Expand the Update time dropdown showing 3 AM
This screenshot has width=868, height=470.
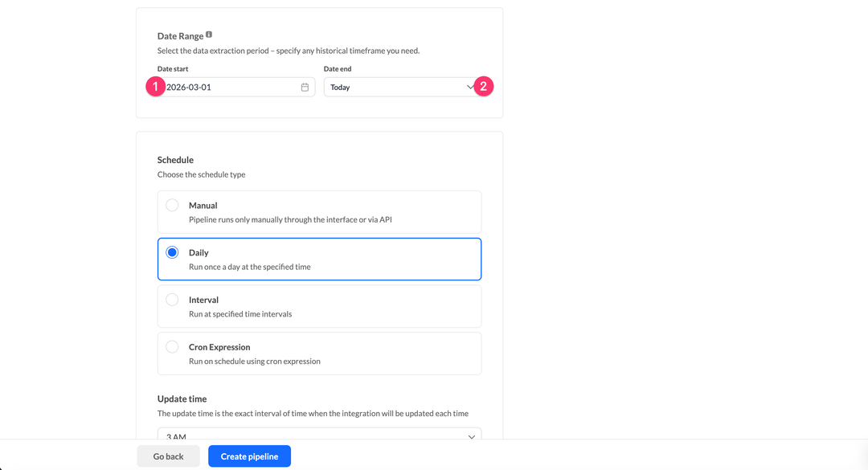(x=319, y=435)
